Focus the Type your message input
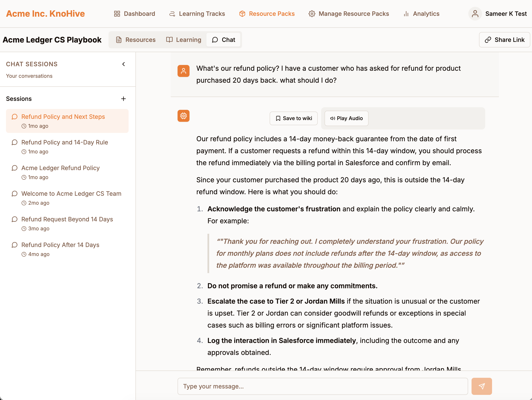Screen dimensions: 532x400 click(323, 386)
